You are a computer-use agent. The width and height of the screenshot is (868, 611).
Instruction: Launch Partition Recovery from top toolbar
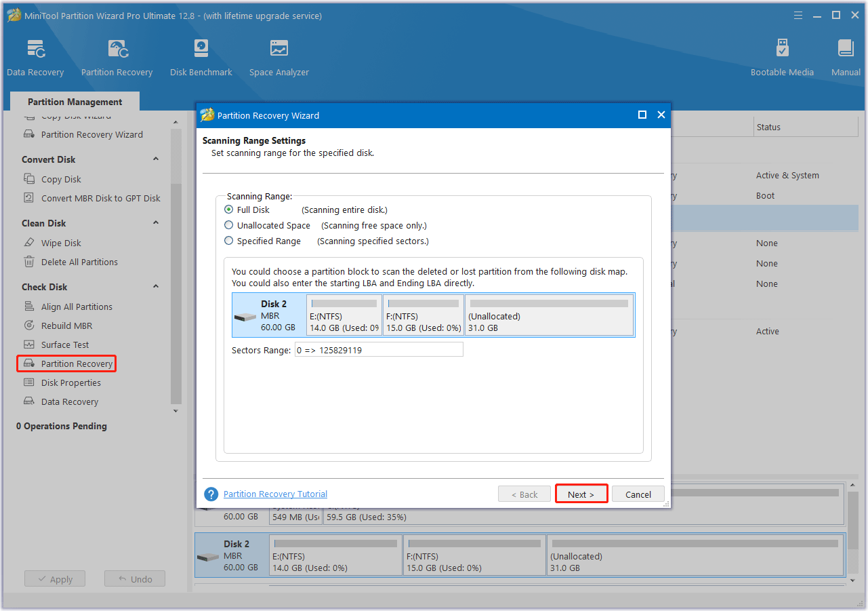click(x=117, y=58)
